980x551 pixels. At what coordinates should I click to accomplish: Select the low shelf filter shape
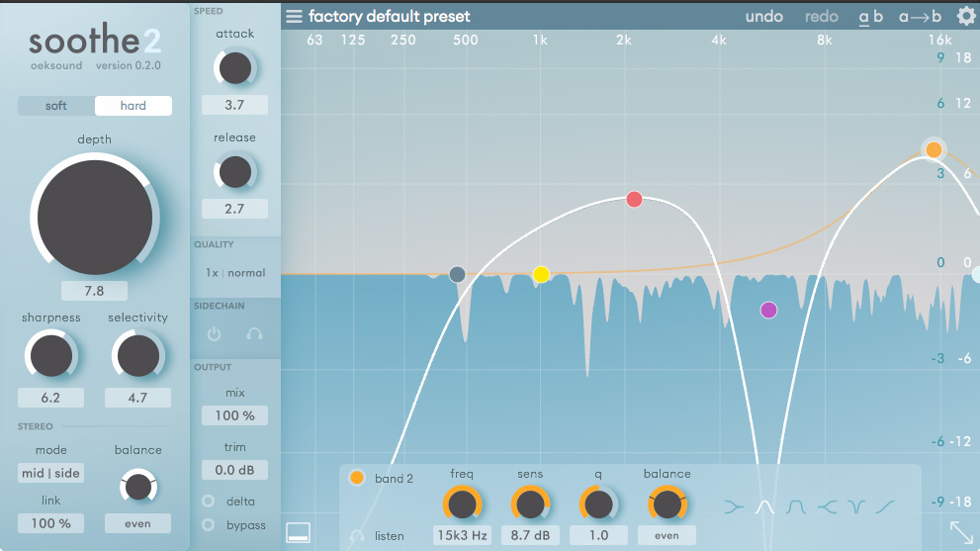734,505
